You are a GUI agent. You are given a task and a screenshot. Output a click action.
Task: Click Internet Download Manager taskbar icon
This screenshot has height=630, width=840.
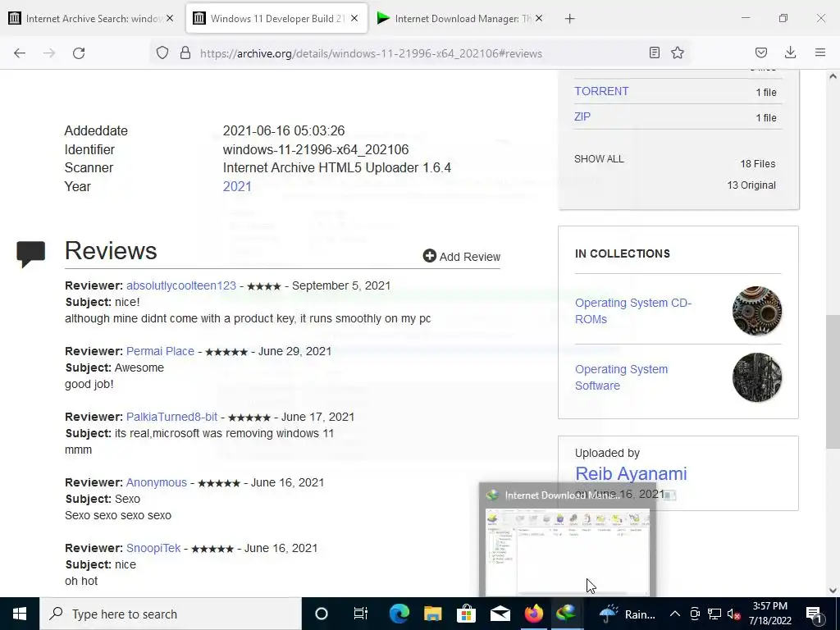[567, 614]
